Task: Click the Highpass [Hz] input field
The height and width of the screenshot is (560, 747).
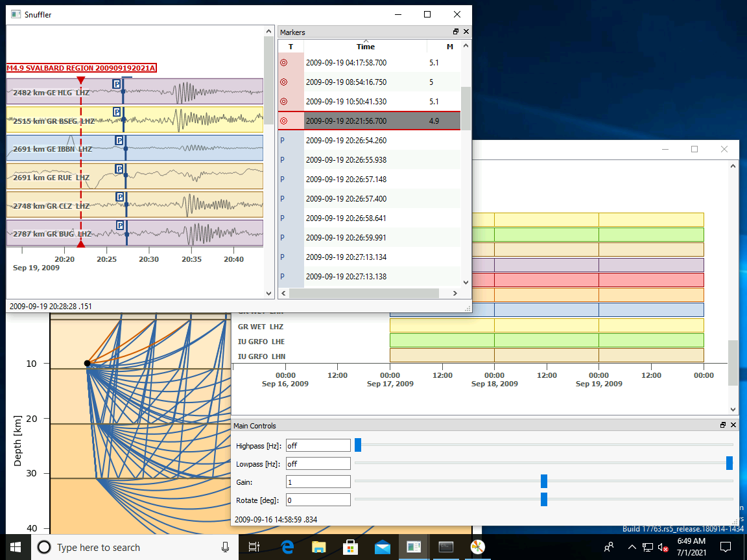Action: coord(318,446)
